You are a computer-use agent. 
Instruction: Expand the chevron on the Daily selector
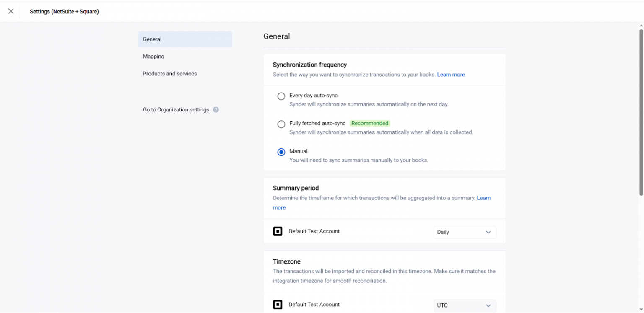point(488,232)
